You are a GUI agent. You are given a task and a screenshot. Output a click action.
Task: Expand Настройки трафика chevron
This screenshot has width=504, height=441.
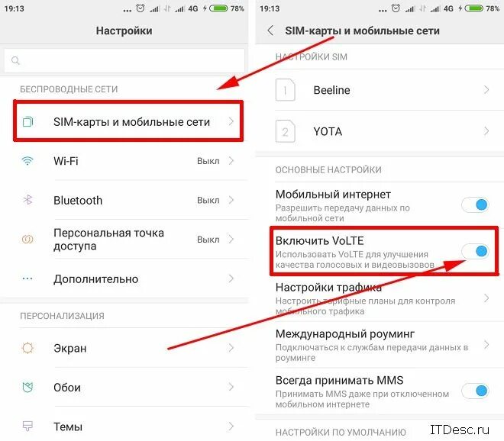(x=486, y=298)
